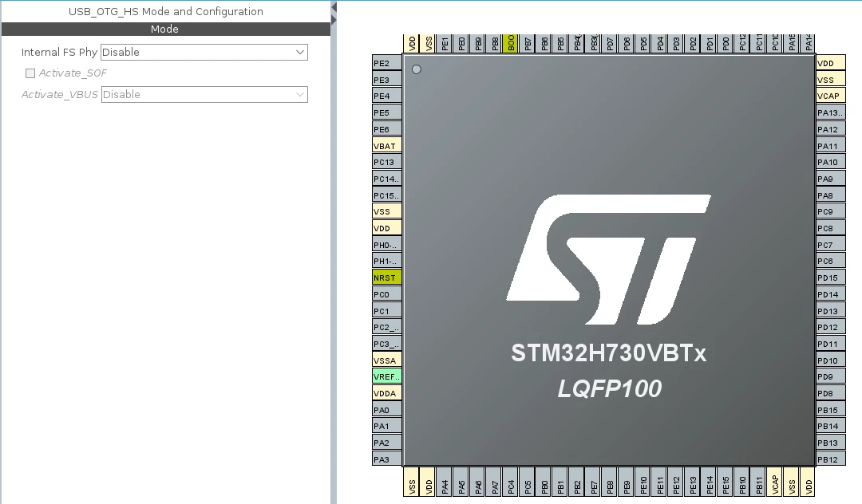Click pin PD9

point(831,376)
